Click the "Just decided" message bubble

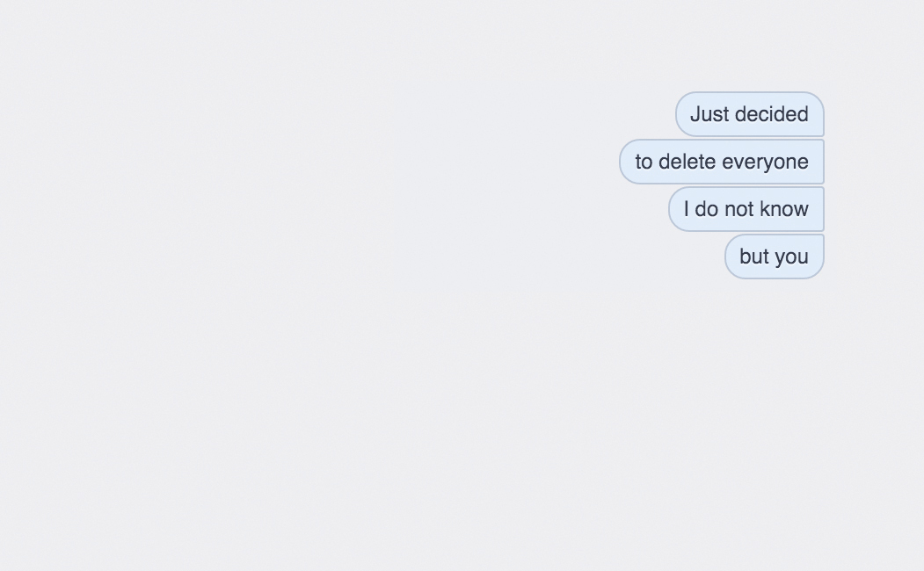750,114
